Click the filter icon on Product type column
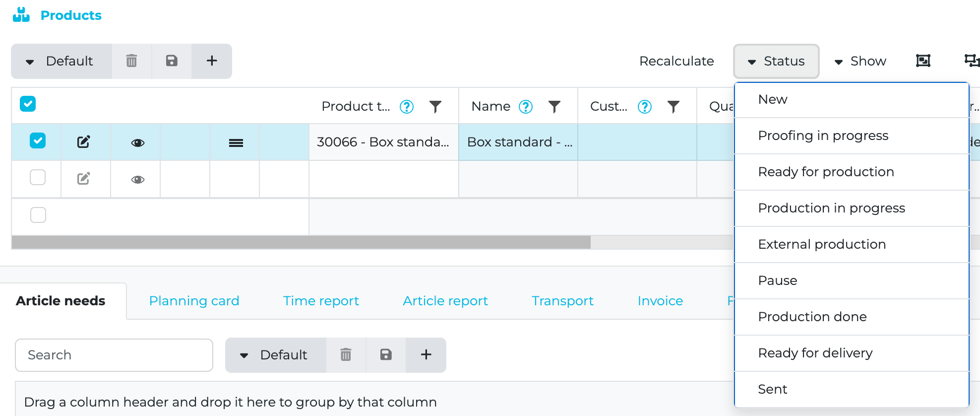Screen dimensions: 980x416 435,107
